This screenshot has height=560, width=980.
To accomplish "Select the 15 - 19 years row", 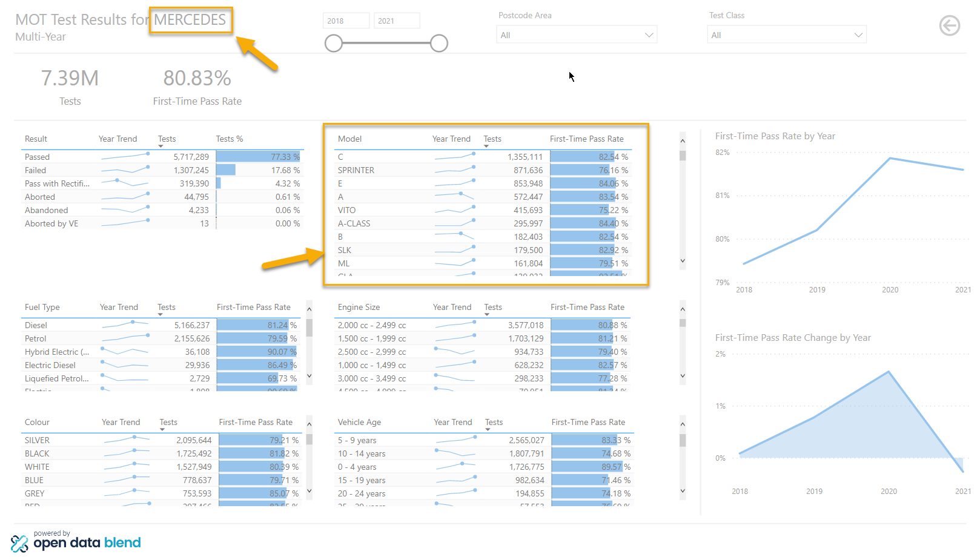I will point(484,480).
